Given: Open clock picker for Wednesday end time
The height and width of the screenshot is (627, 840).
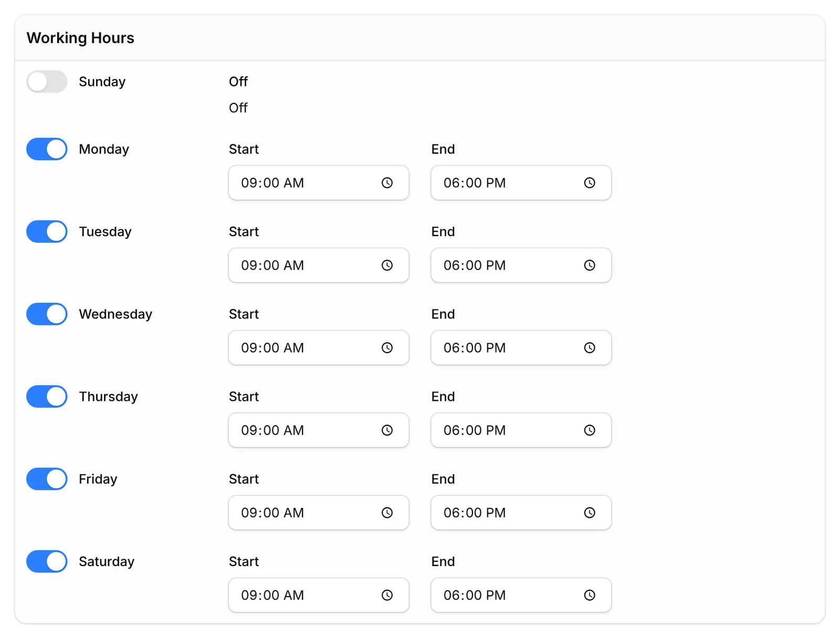Looking at the screenshot, I should tap(590, 347).
